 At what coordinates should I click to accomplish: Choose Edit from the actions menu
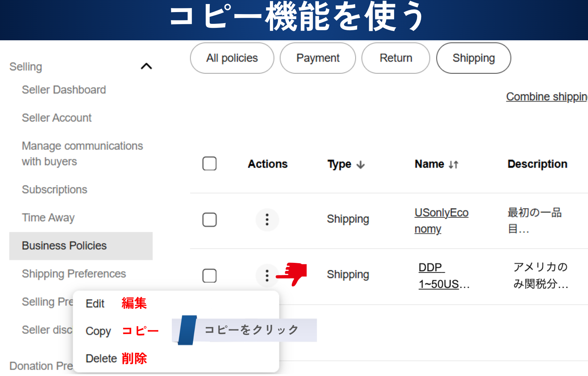click(x=95, y=303)
